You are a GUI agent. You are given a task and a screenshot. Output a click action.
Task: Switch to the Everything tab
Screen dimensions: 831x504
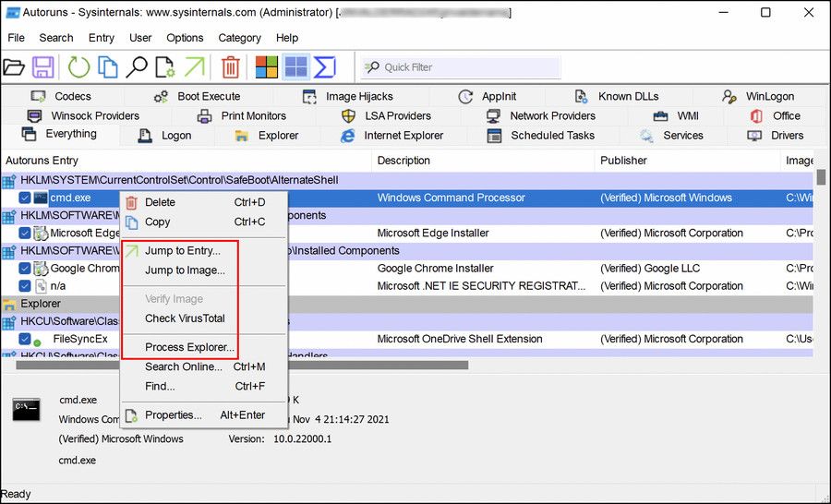59,134
